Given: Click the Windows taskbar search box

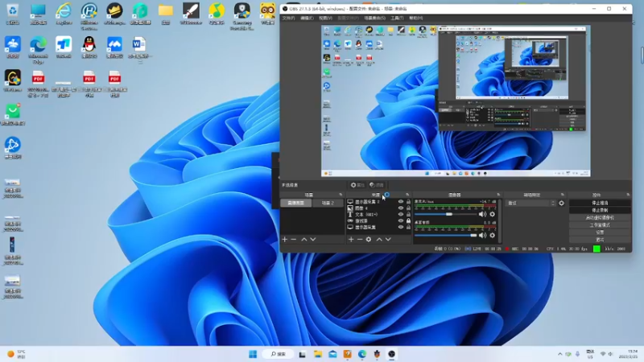Looking at the screenshot, I should coord(279,354).
